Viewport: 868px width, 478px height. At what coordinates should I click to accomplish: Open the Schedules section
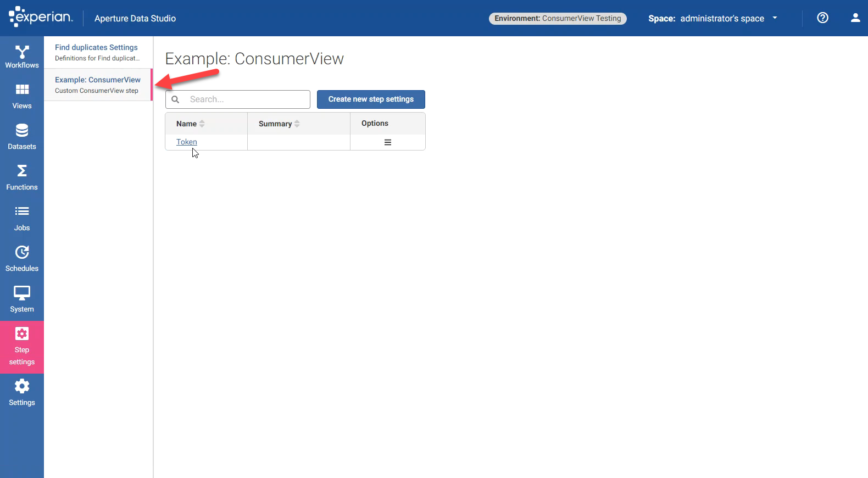(22, 260)
